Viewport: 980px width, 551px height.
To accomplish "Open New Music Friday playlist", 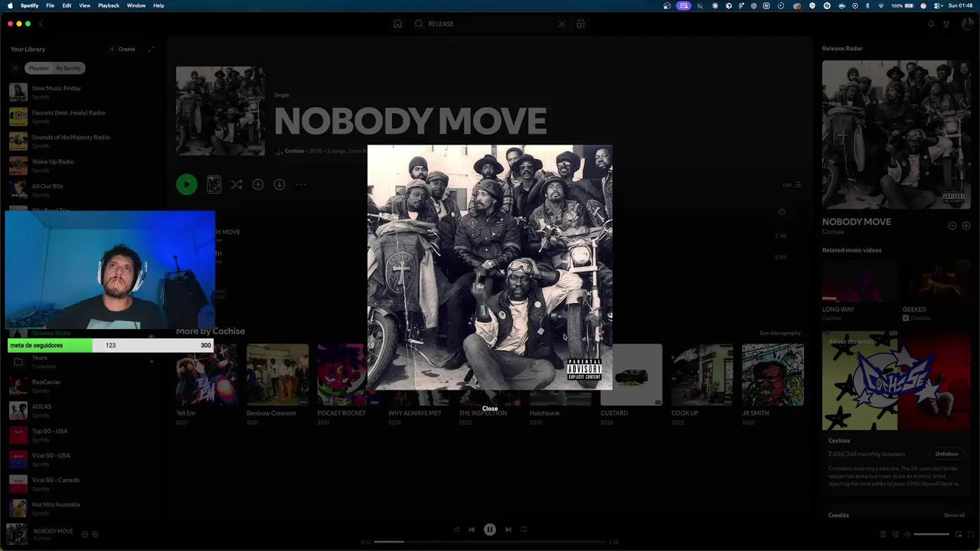I will 83,92.
